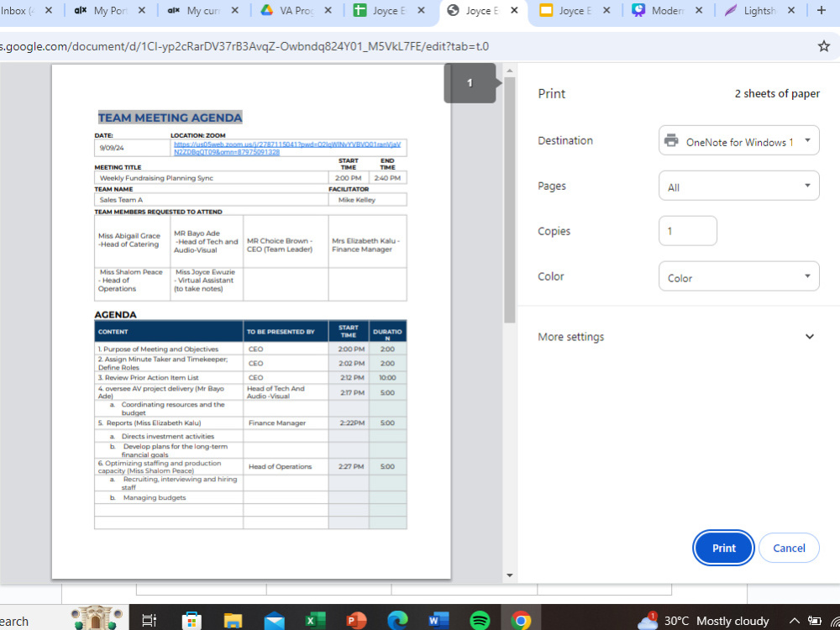Open the Destination printer dropdown
Screen dimensions: 840x630
tap(738, 140)
